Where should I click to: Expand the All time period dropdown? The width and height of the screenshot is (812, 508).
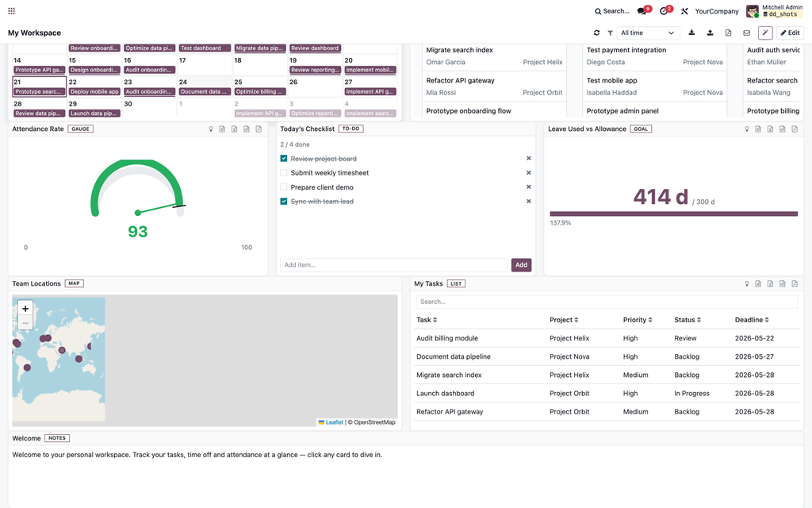[649, 33]
